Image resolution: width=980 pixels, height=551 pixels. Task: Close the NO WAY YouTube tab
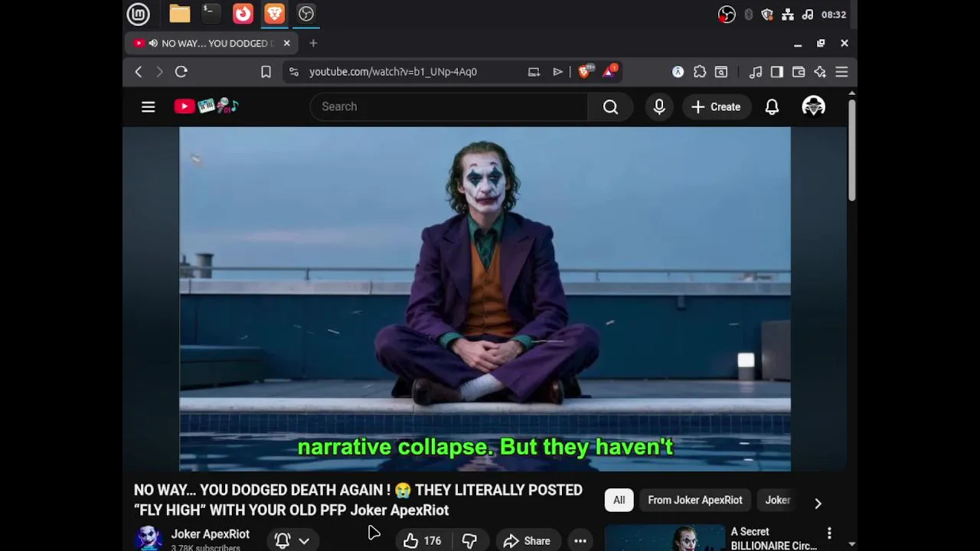[x=286, y=44]
